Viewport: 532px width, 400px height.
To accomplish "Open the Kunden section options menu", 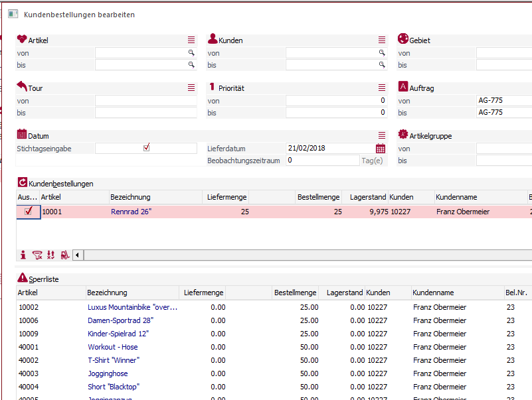I will tap(382, 40).
